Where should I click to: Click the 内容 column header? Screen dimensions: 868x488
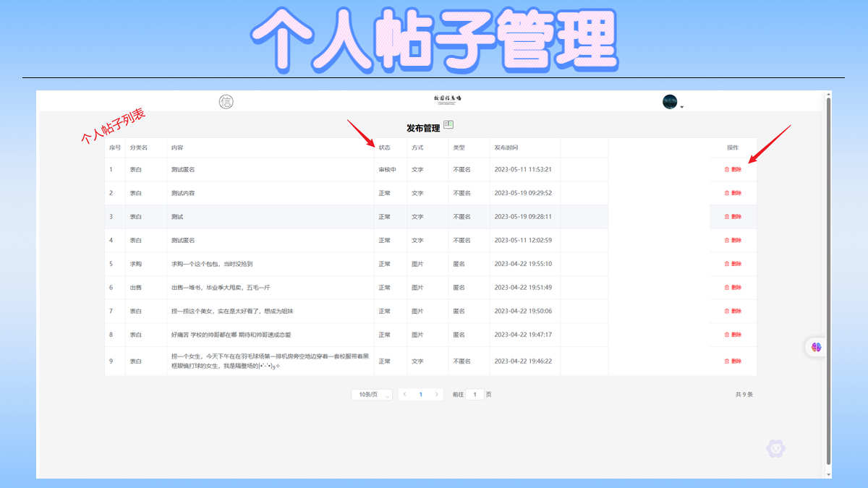tap(177, 147)
